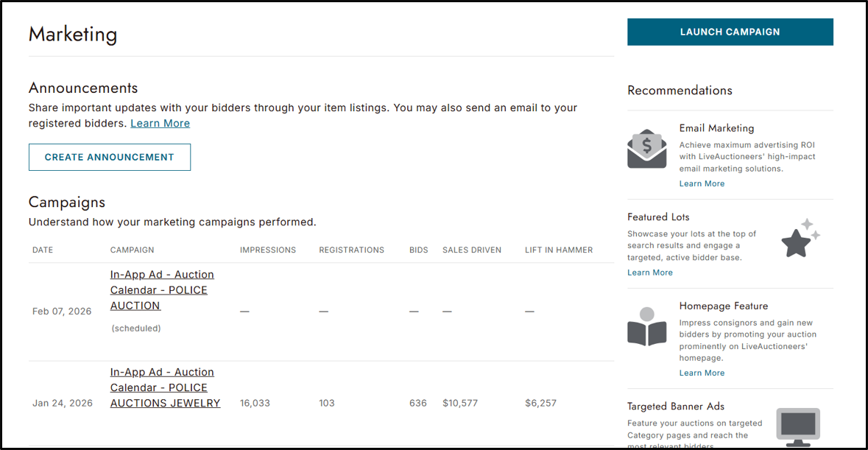The image size is (868, 450).
Task: Select the Email Marketing heading
Action: (x=716, y=128)
